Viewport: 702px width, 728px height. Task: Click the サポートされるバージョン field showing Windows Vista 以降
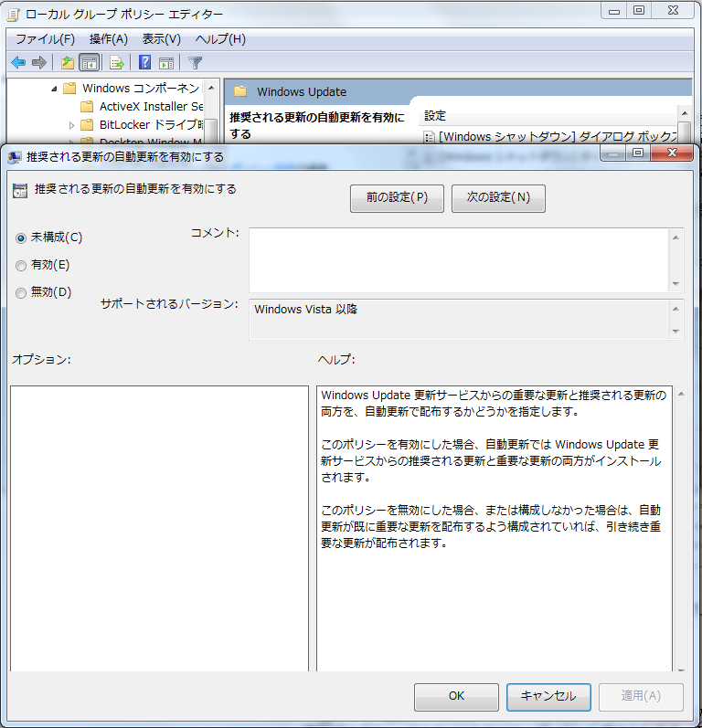pos(459,320)
